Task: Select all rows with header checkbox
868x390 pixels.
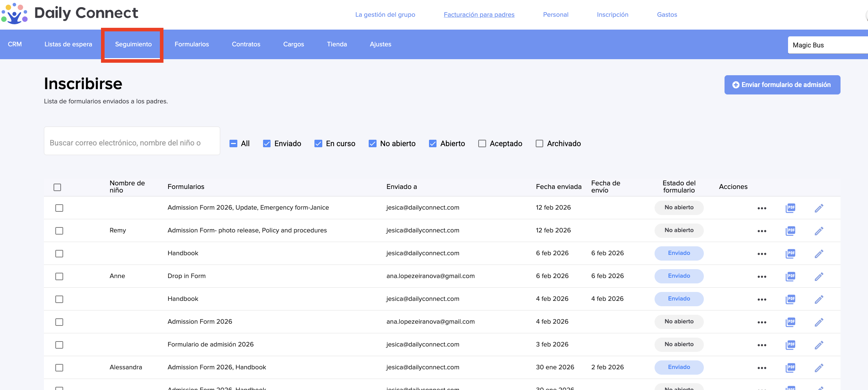Action: click(57, 187)
